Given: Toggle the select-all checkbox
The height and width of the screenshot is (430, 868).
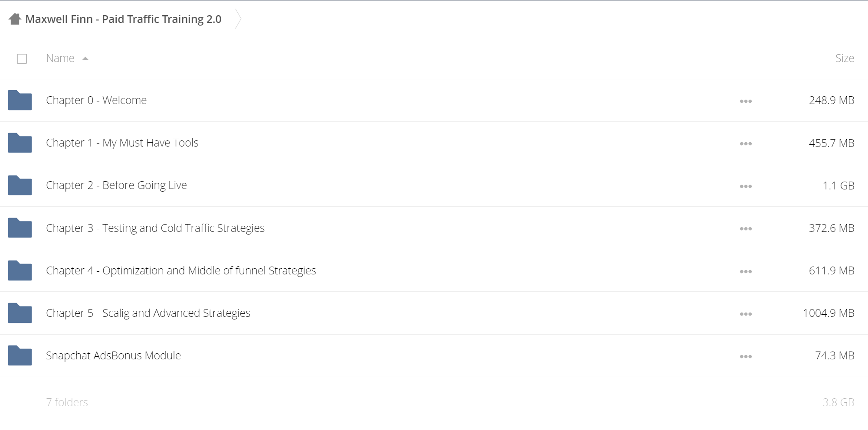Looking at the screenshot, I should [22, 59].
